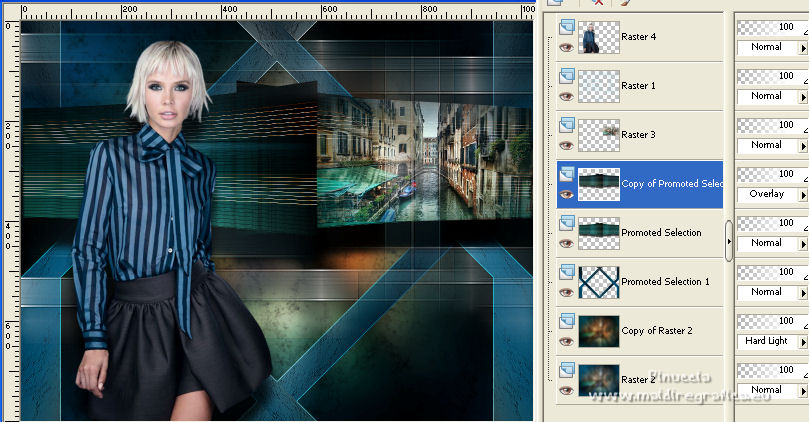Click the thumbnail of the bottom Raster 2 layer

(x=598, y=380)
